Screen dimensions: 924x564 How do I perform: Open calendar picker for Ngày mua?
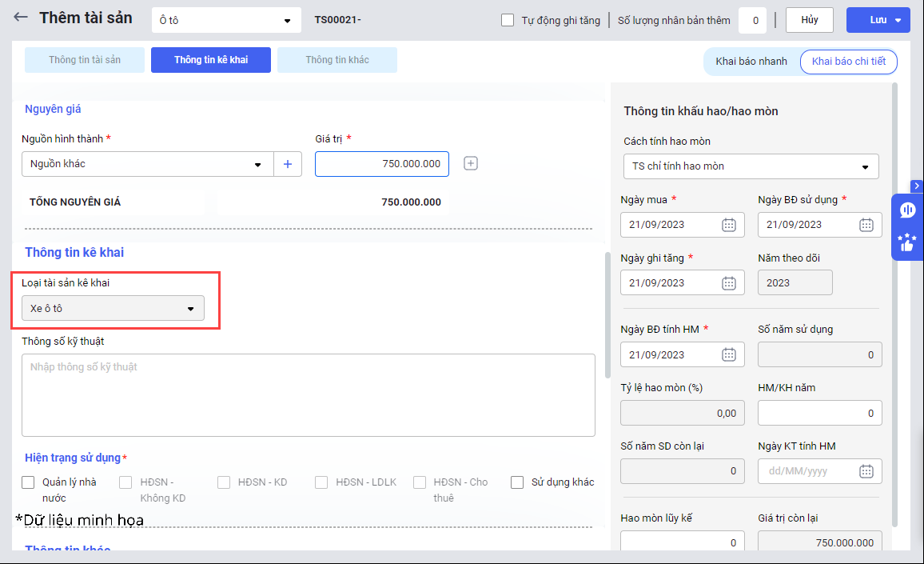tap(729, 225)
